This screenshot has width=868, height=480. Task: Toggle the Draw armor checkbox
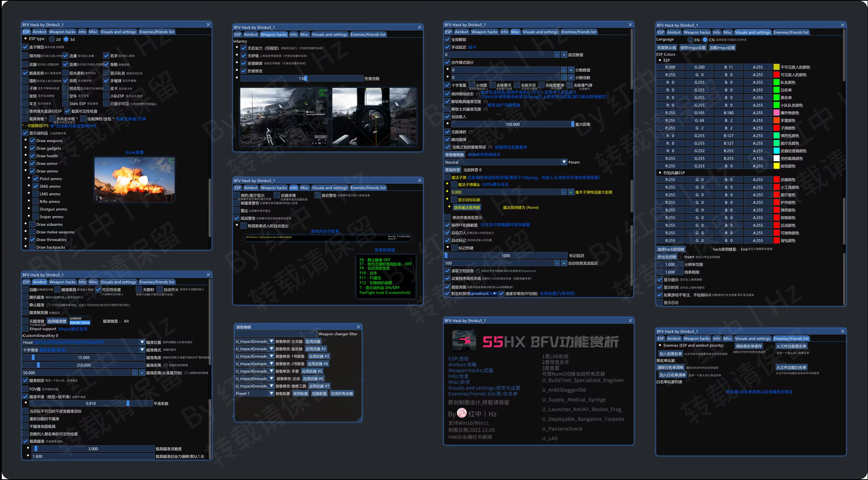33,164
